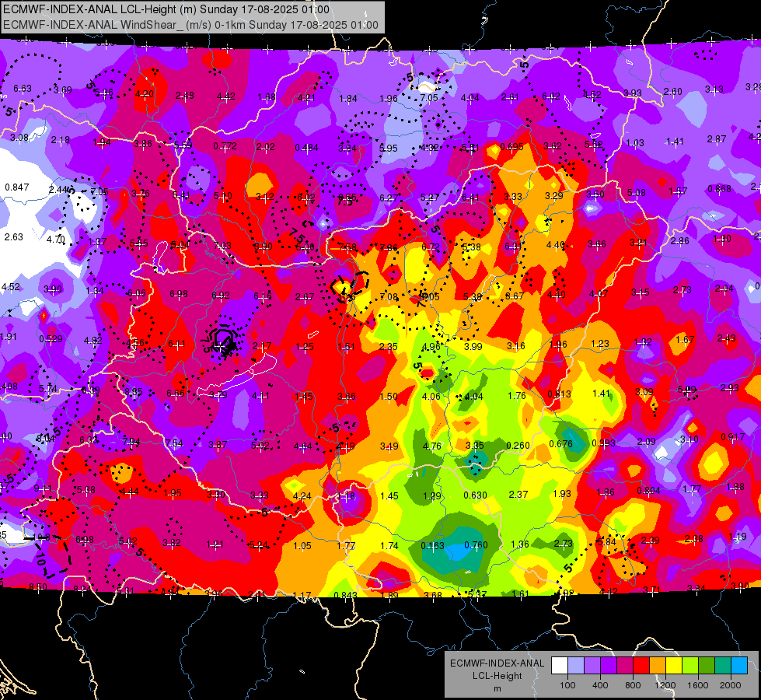Click the grid value '0.917'
The width and height of the screenshot is (761, 700).
click(733, 437)
